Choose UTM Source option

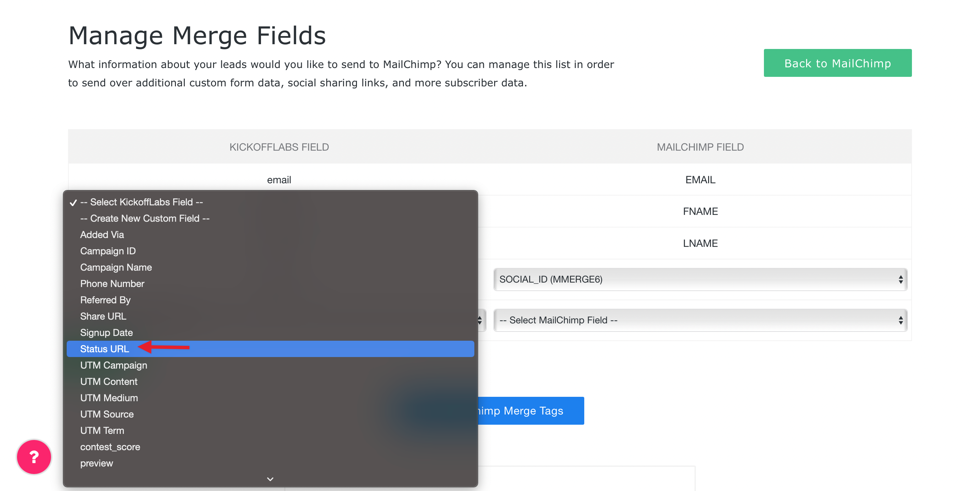[x=270, y=414]
